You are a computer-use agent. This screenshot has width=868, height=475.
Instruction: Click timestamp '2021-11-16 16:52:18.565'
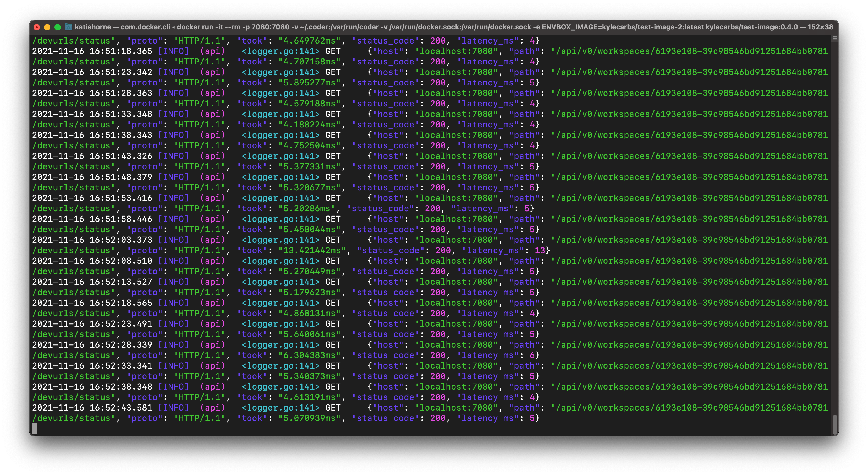(92, 303)
